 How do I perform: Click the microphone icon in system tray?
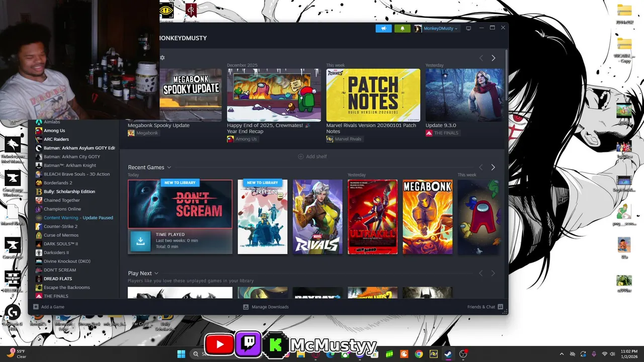tap(594, 354)
